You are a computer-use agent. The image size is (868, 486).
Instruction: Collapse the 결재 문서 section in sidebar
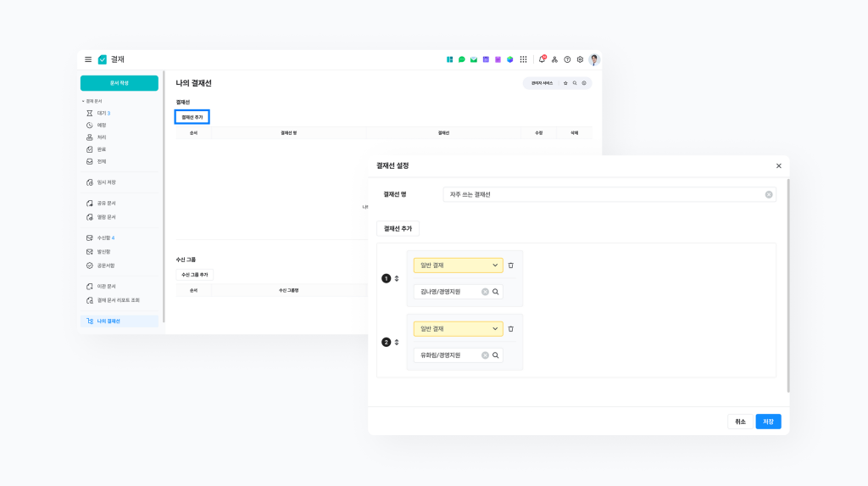pos(83,101)
